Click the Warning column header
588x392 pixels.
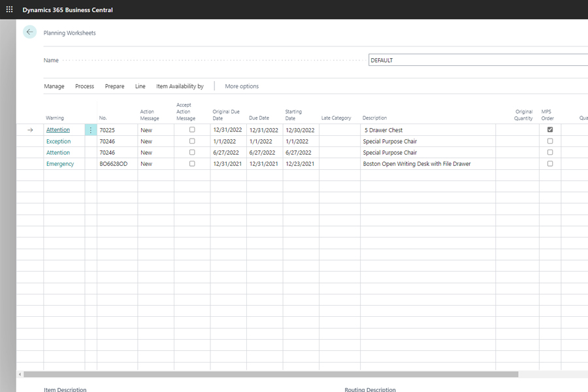pyautogui.click(x=55, y=118)
